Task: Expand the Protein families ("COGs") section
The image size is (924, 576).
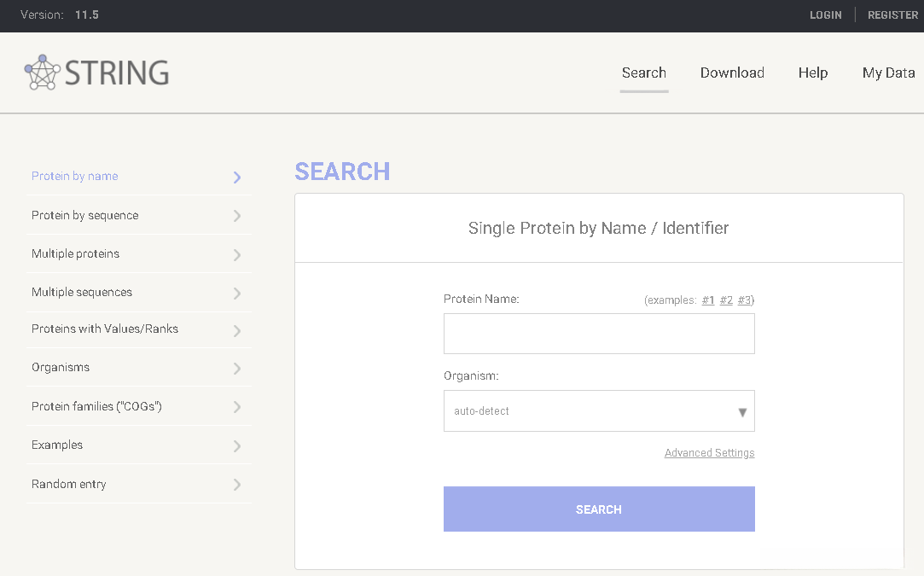Action: click(96, 406)
